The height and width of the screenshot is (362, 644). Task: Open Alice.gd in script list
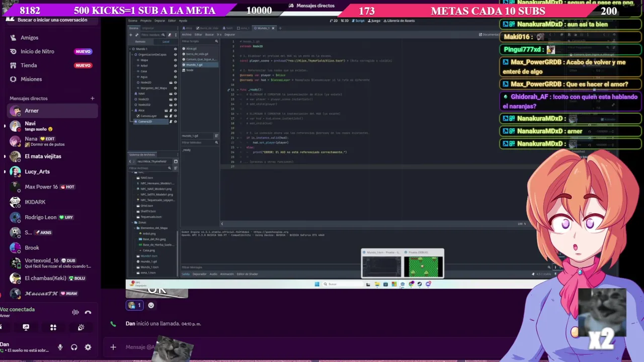tap(192, 49)
